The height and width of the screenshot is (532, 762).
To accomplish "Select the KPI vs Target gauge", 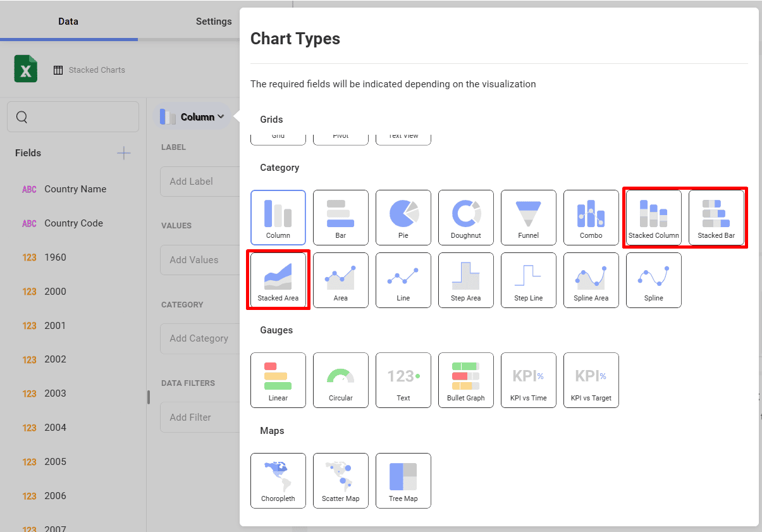I will coord(591,380).
